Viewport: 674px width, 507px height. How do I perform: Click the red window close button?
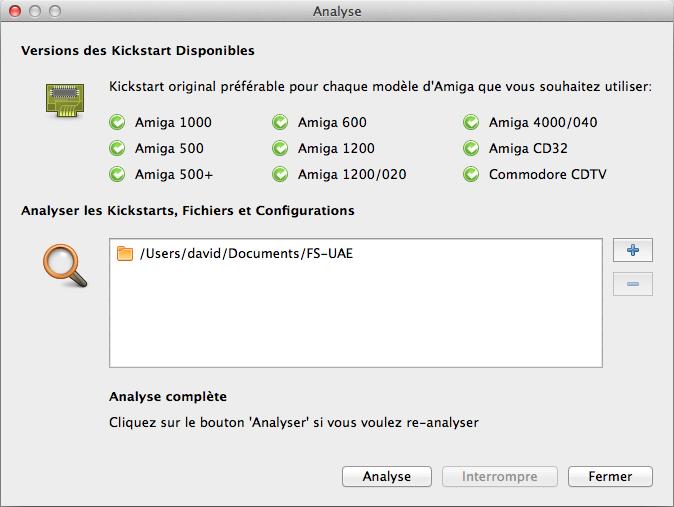coord(15,11)
